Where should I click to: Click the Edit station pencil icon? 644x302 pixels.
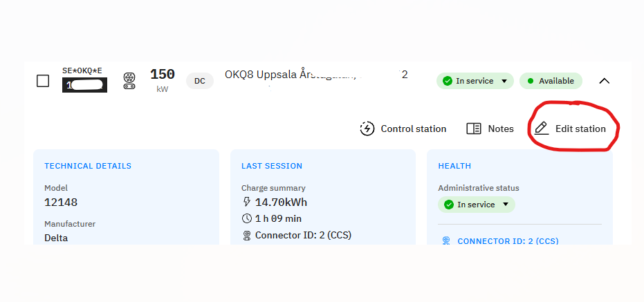point(541,129)
